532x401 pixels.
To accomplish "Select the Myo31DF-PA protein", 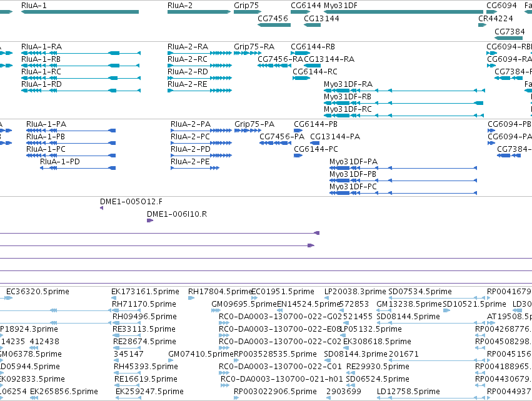I will [403, 168].
